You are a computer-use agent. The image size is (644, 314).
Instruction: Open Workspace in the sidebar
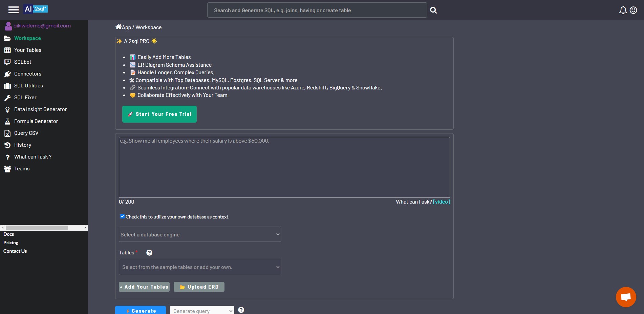27,38
